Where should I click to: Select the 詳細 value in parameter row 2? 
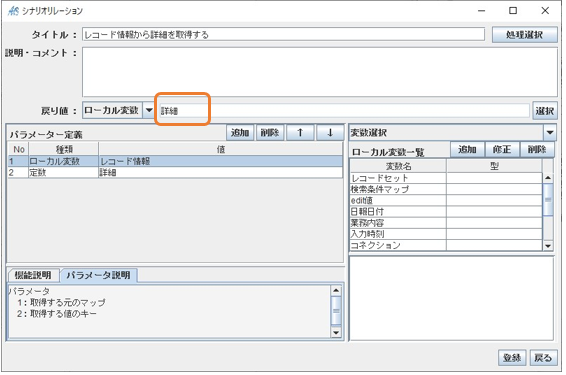(221, 173)
